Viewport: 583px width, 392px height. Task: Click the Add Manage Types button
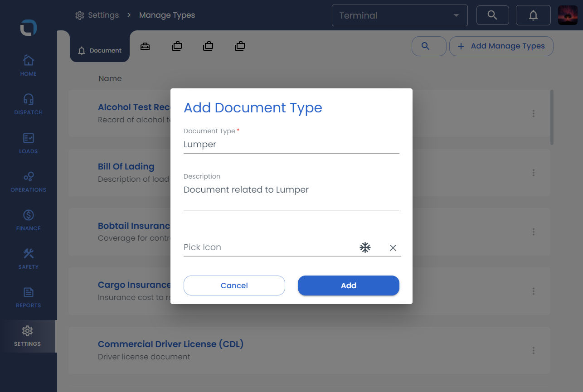point(501,46)
